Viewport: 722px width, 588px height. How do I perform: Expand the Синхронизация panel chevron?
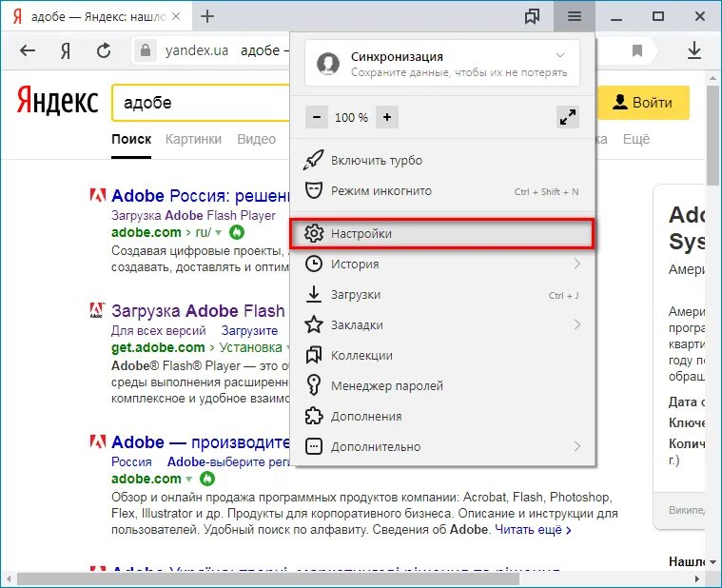[560, 55]
